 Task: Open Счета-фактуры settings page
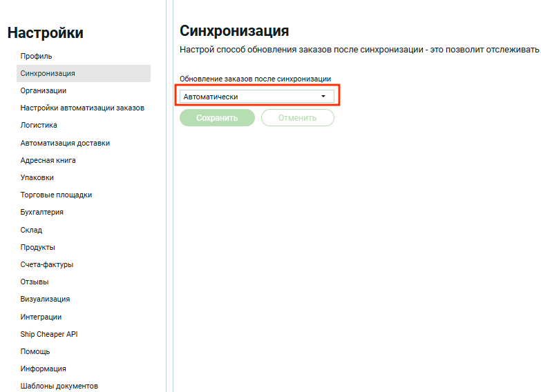point(47,264)
